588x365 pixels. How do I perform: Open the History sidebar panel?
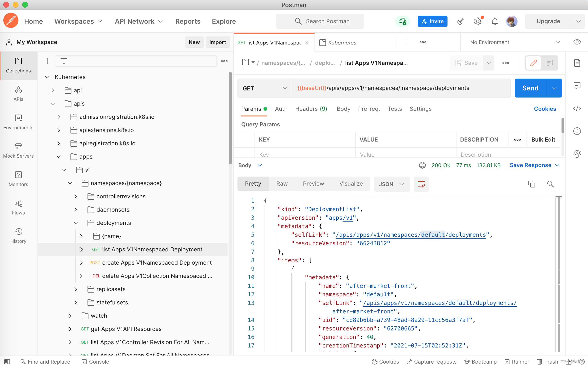pyautogui.click(x=18, y=236)
